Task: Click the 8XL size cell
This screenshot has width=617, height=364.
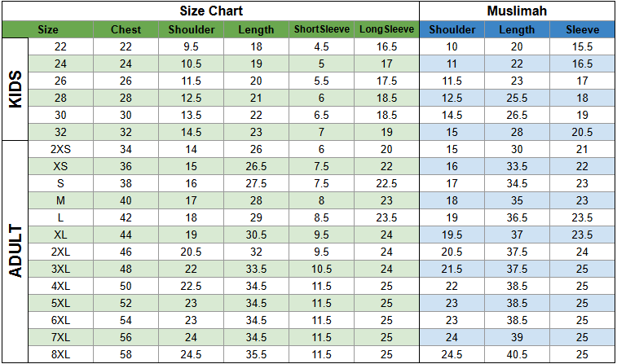Action: click(60, 354)
